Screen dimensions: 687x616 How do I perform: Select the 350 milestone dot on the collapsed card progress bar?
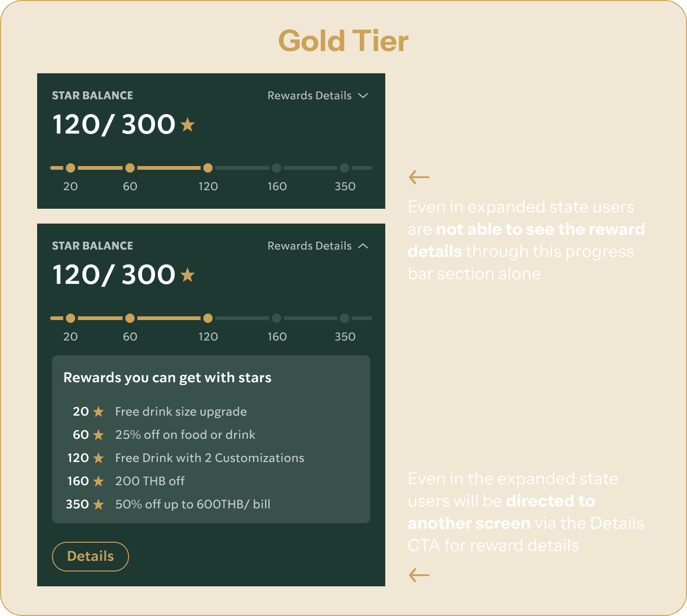[344, 168]
